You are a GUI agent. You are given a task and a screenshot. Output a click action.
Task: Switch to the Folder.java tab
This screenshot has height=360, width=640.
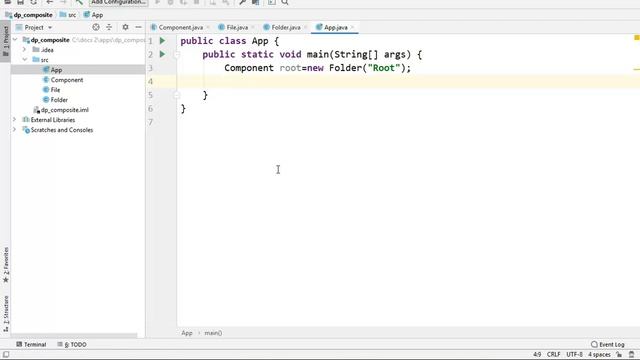[282, 27]
